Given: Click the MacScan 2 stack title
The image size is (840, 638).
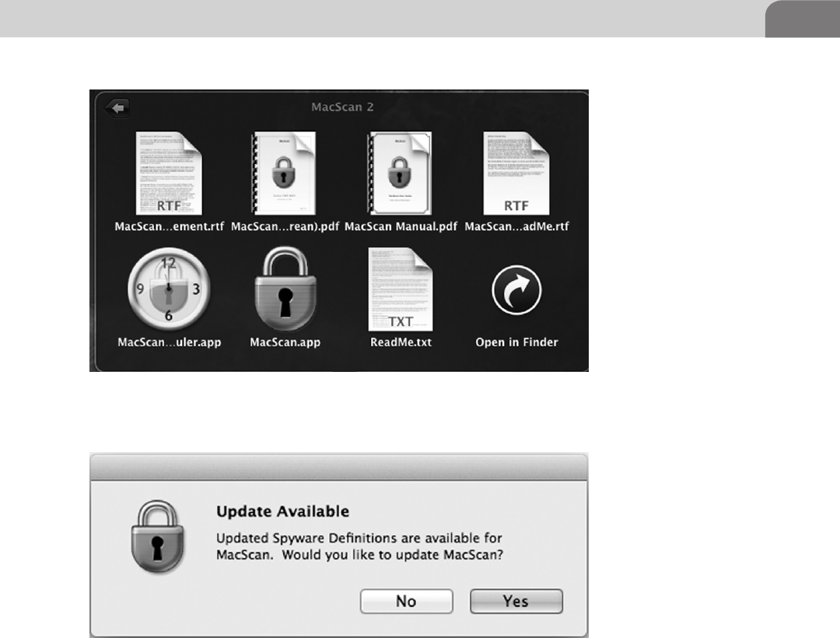Looking at the screenshot, I should (x=342, y=107).
